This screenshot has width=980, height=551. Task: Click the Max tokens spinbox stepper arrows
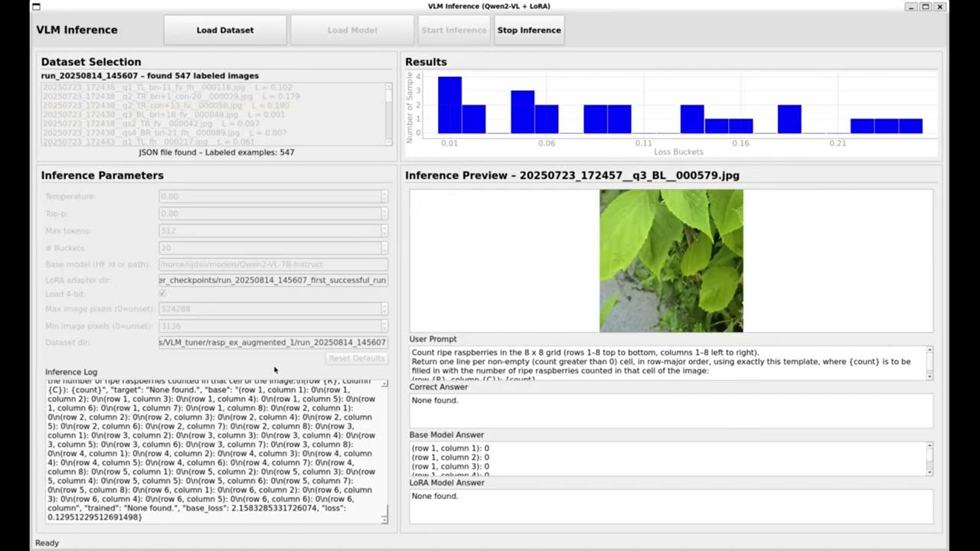click(384, 230)
